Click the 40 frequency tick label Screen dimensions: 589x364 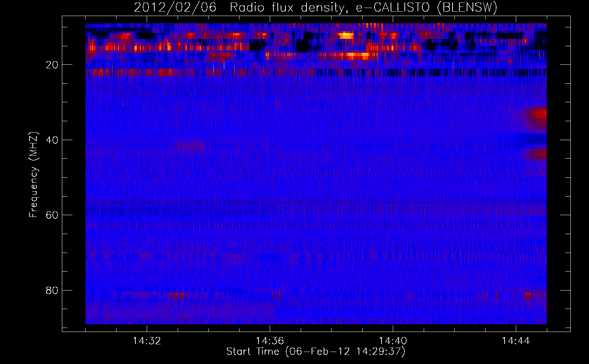point(52,140)
